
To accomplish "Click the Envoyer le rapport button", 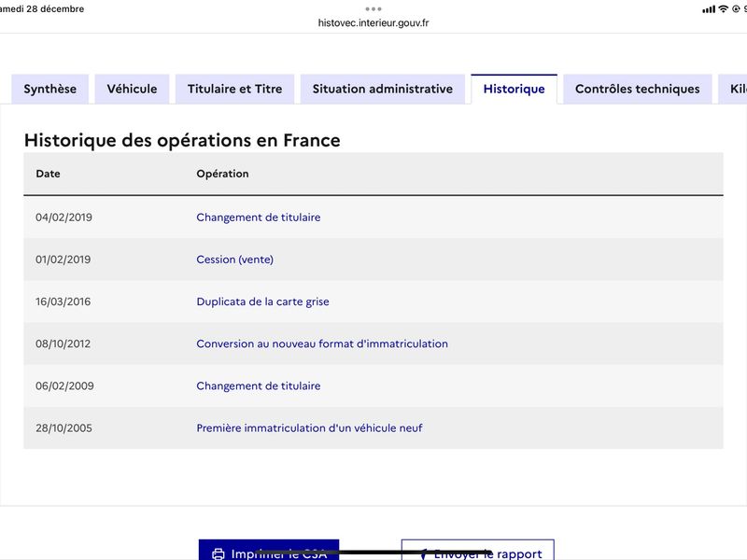I will point(478,550).
